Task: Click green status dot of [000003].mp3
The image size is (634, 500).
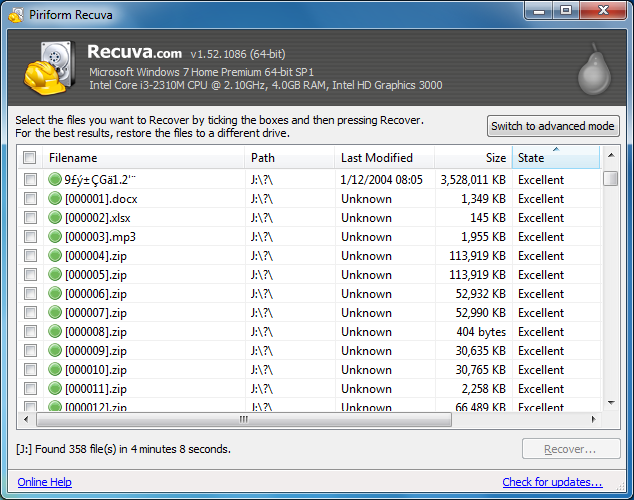Action: 55,236
